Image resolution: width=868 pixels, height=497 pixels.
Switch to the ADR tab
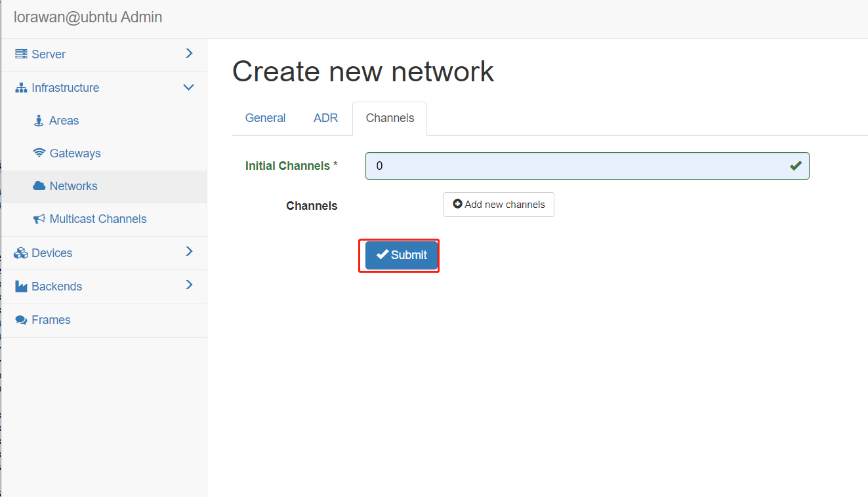(x=325, y=118)
